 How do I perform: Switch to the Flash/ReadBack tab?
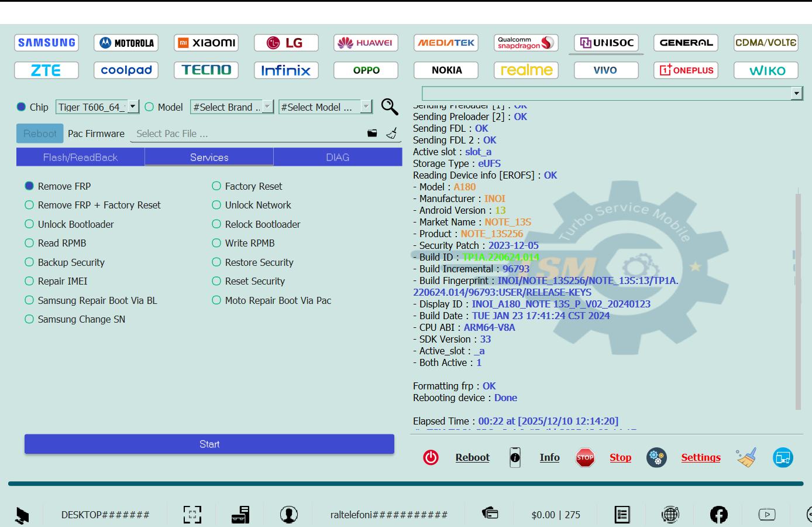[x=81, y=157]
